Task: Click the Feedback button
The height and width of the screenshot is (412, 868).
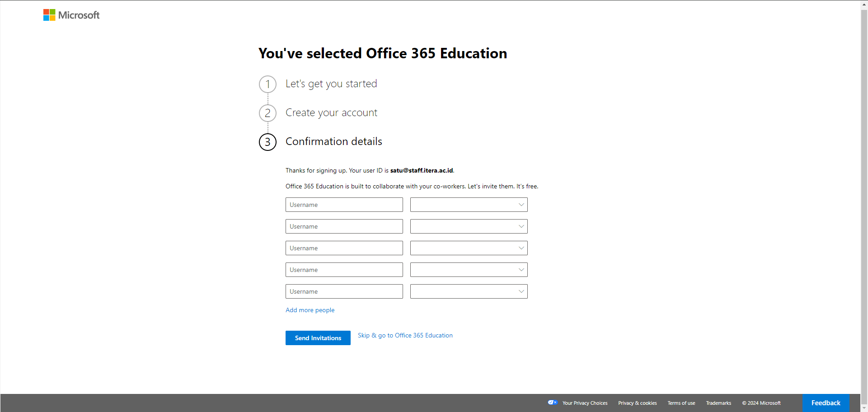Action: click(826, 403)
